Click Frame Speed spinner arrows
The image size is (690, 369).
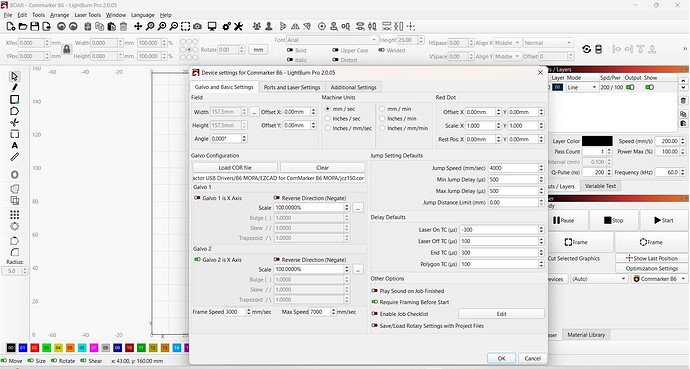249,311
